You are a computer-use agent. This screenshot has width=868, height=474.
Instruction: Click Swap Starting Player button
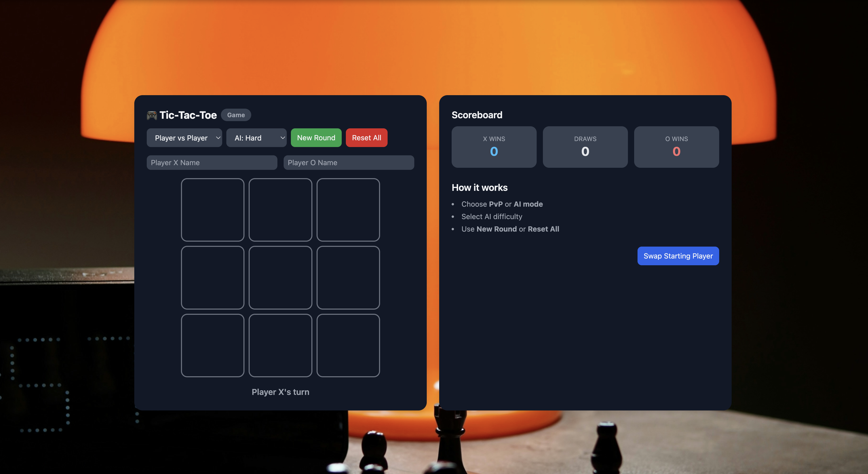[x=678, y=256]
